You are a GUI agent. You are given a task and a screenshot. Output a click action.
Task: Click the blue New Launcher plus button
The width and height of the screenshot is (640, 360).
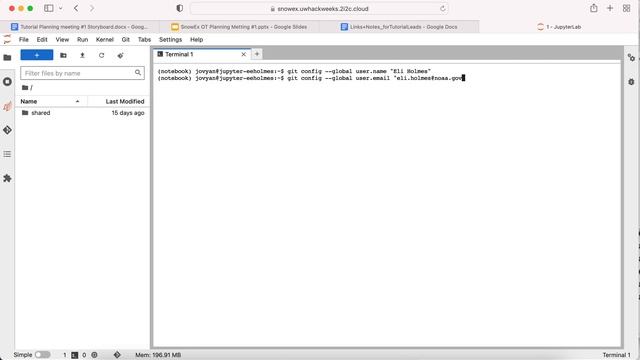[x=37, y=55]
